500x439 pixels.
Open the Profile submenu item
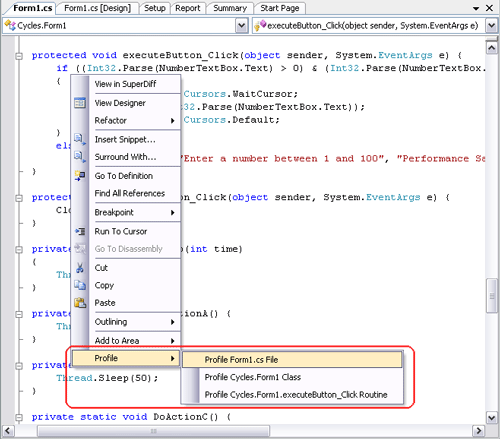click(126, 358)
